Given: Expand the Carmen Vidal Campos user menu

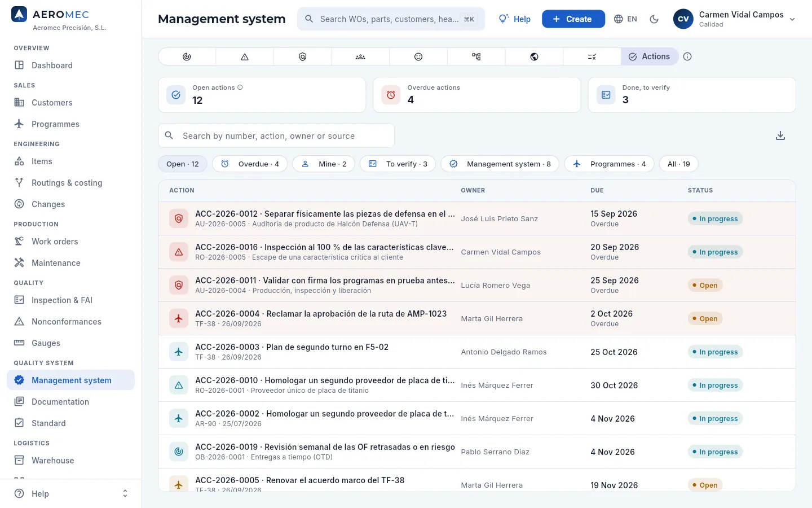Looking at the screenshot, I should (x=735, y=19).
